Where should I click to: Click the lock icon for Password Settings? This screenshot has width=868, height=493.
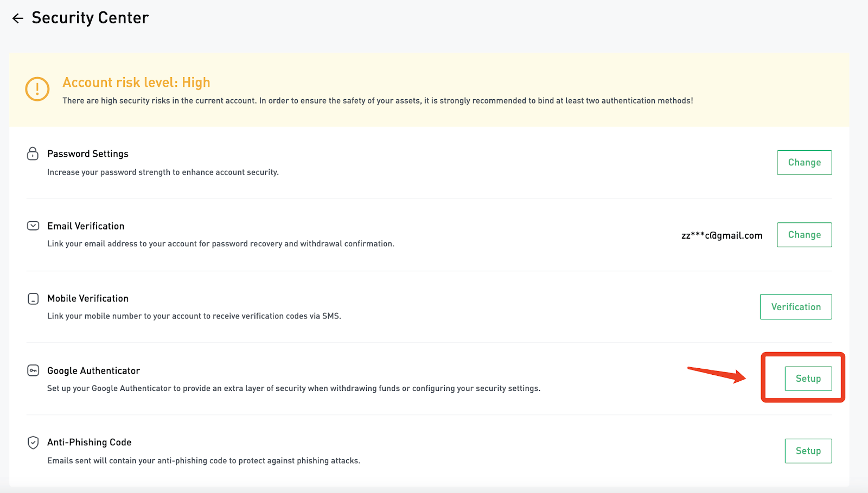tap(33, 153)
